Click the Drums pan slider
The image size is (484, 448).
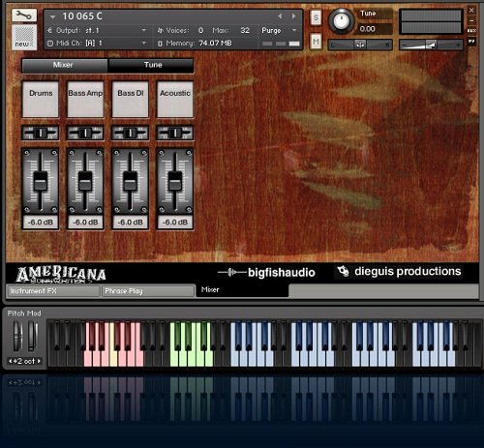coord(41,133)
